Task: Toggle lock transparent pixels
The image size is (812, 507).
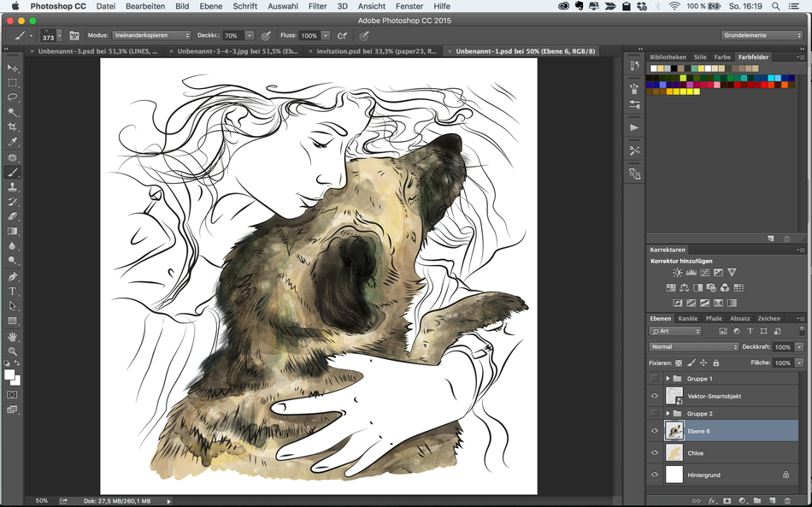Action: point(679,363)
